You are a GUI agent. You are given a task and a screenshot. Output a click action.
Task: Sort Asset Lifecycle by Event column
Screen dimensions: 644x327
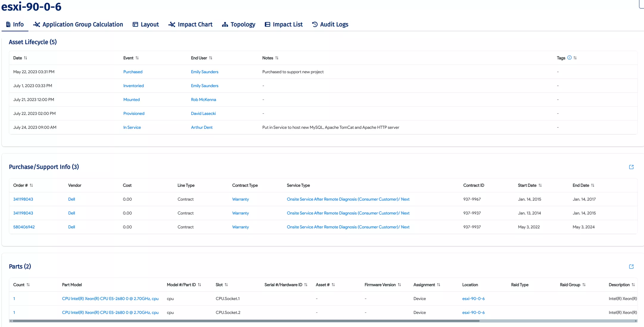pyautogui.click(x=137, y=58)
